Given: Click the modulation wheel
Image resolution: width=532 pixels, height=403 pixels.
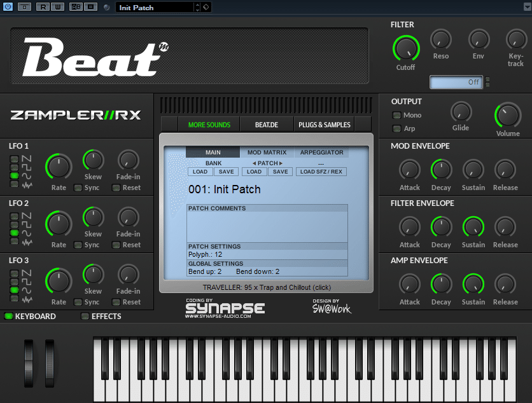Looking at the screenshot, I should [50, 364].
